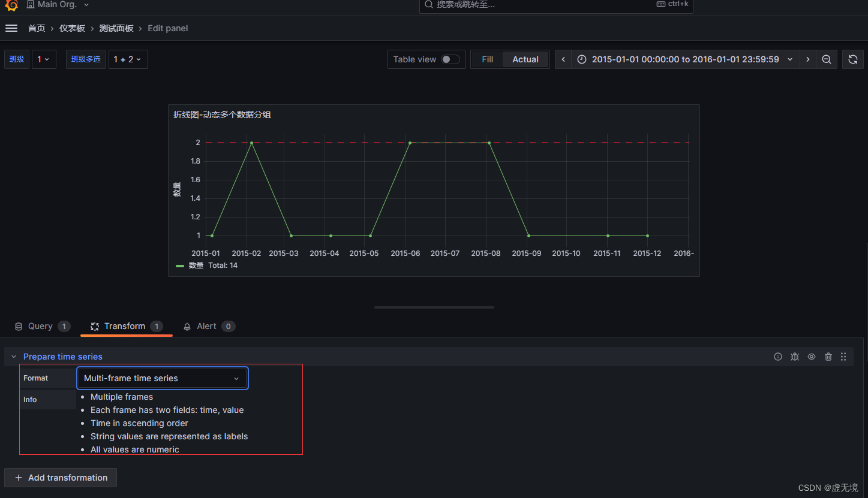Click the panel resize splitter bar
The height and width of the screenshot is (498, 868).
(434, 307)
